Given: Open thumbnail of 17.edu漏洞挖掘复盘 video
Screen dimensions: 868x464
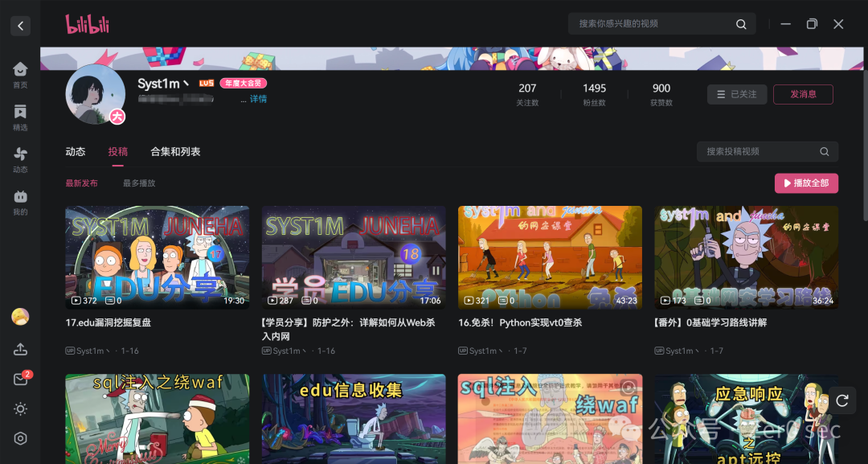Looking at the screenshot, I should (158, 257).
